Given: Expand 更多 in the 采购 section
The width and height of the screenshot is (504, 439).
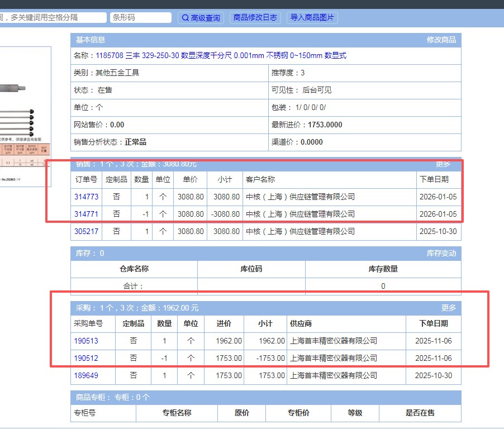Looking at the screenshot, I should [x=448, y=308].
